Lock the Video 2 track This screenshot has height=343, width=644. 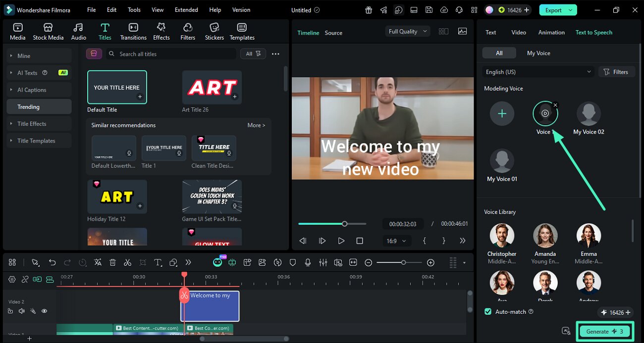coord(10,311)
